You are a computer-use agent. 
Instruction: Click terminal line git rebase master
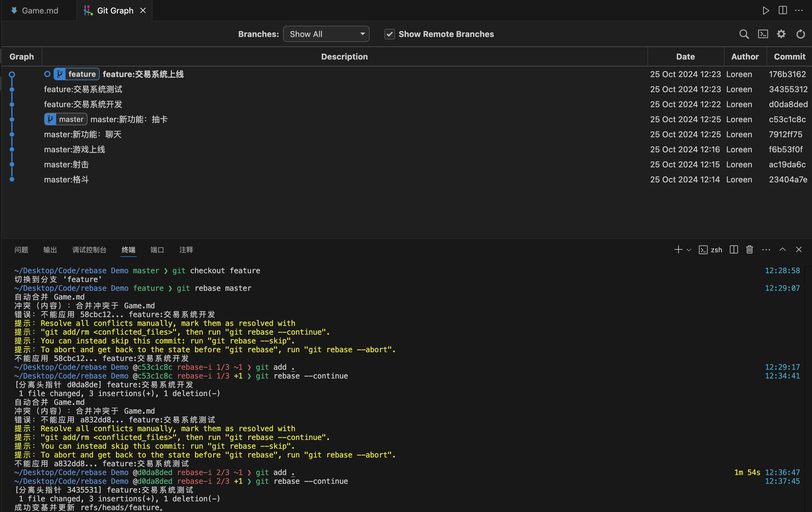pyautogui.click(x=214, y=288)
